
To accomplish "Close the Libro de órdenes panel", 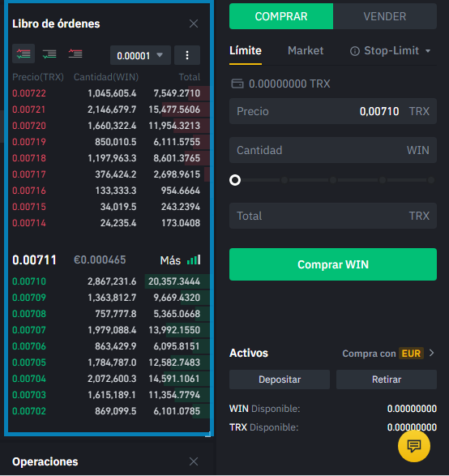I will coord(194,24).
